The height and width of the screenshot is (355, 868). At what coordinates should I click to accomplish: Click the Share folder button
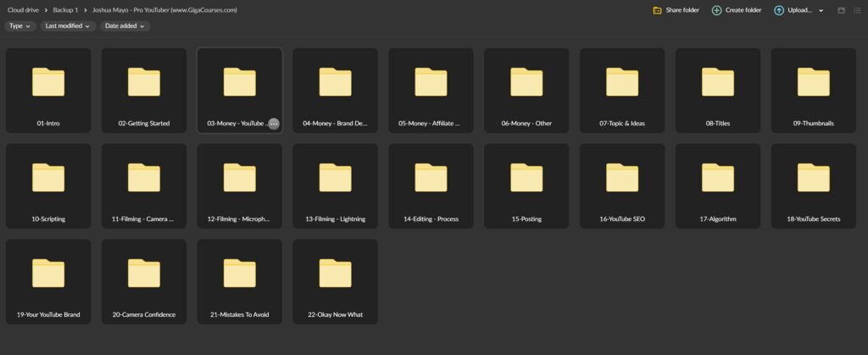coord(676,10)
